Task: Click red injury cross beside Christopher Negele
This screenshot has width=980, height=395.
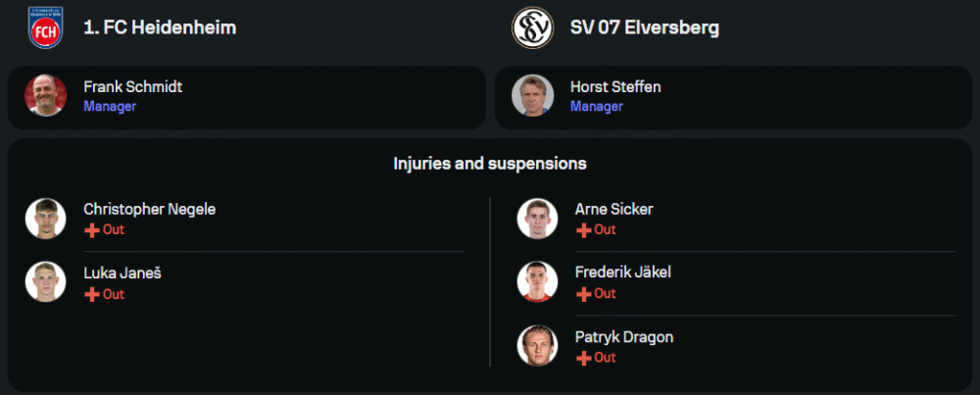Action: point(92,230)
